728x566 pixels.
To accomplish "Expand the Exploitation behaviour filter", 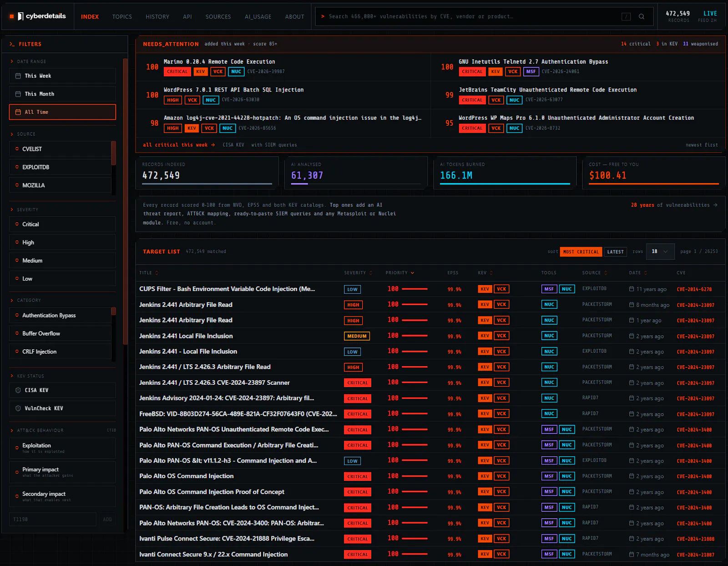I will click(62, 448).
